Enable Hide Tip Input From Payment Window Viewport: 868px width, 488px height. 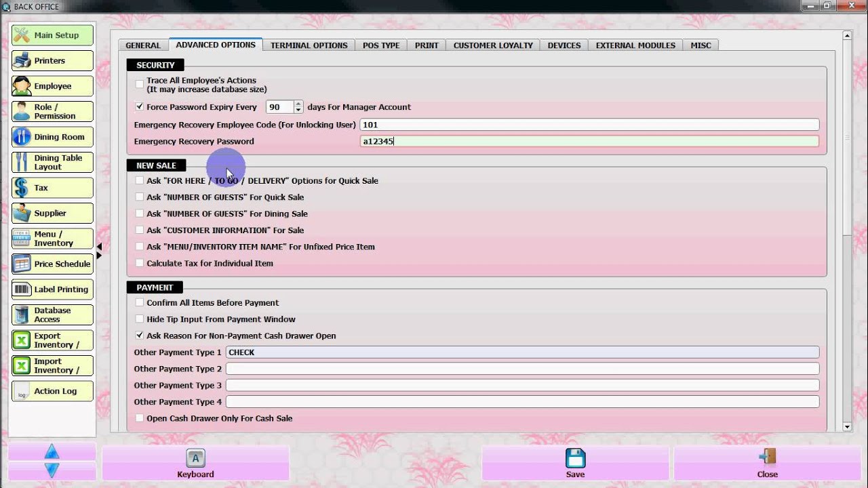click(140, 319)
